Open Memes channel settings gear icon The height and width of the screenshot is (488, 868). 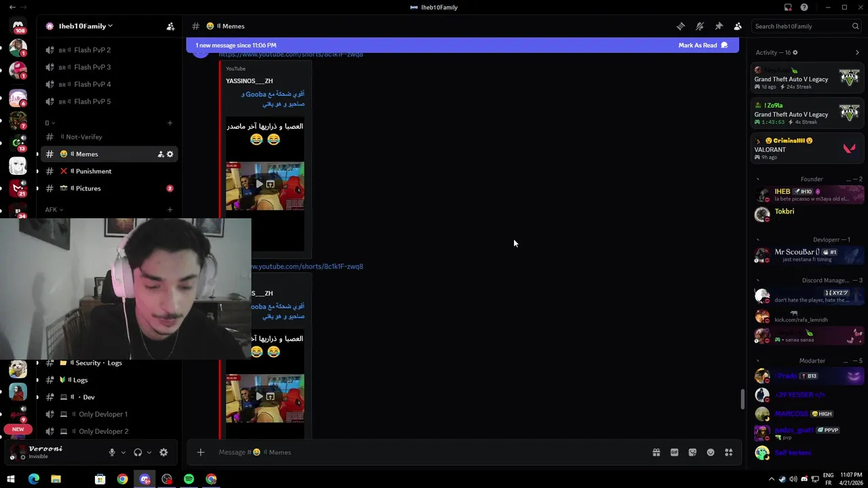pos(170,155)
